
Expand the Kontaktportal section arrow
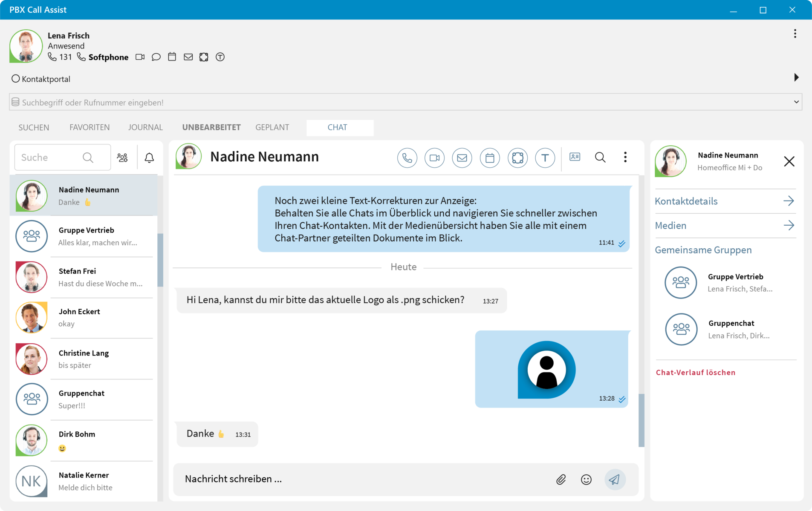tap(796, 78)
